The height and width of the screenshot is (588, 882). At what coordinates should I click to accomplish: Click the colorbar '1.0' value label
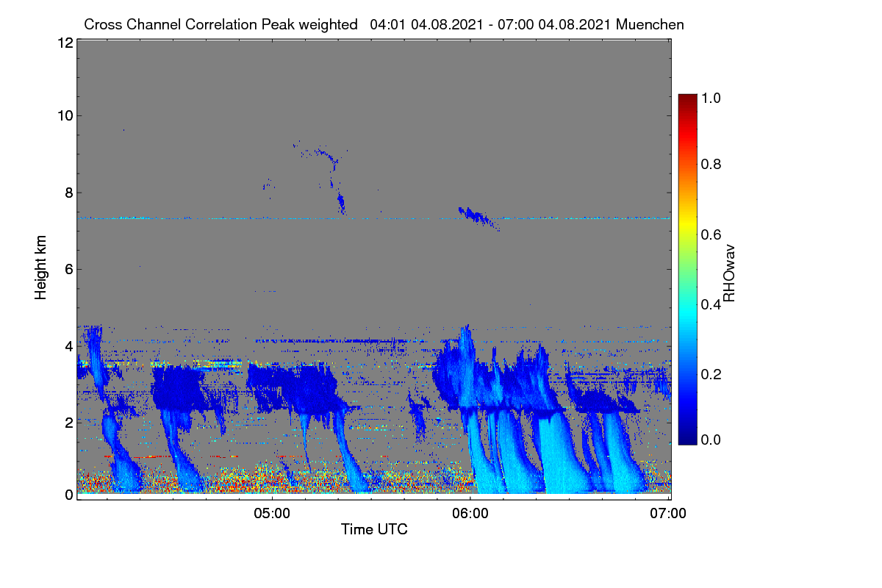711,98
